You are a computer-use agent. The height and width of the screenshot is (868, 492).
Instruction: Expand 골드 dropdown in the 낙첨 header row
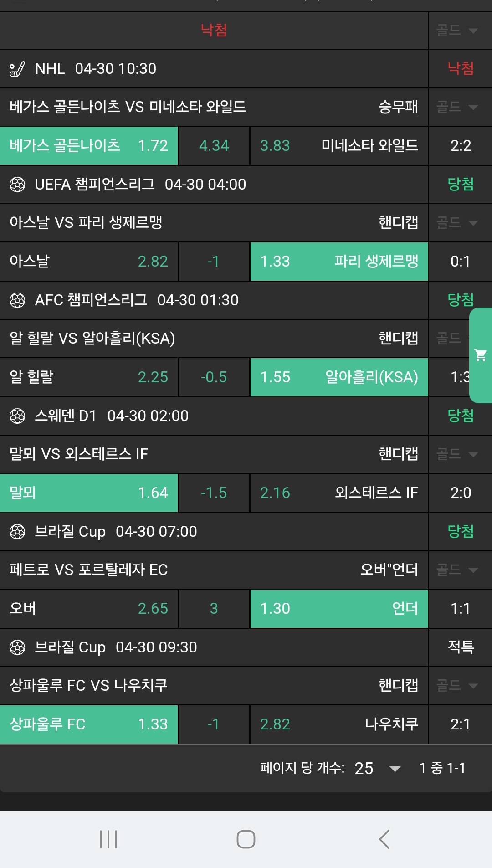(x=457, y=31)
